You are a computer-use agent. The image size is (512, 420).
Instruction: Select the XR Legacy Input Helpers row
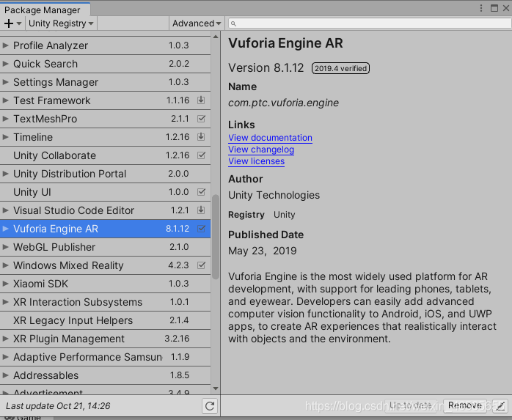point(105,320)
